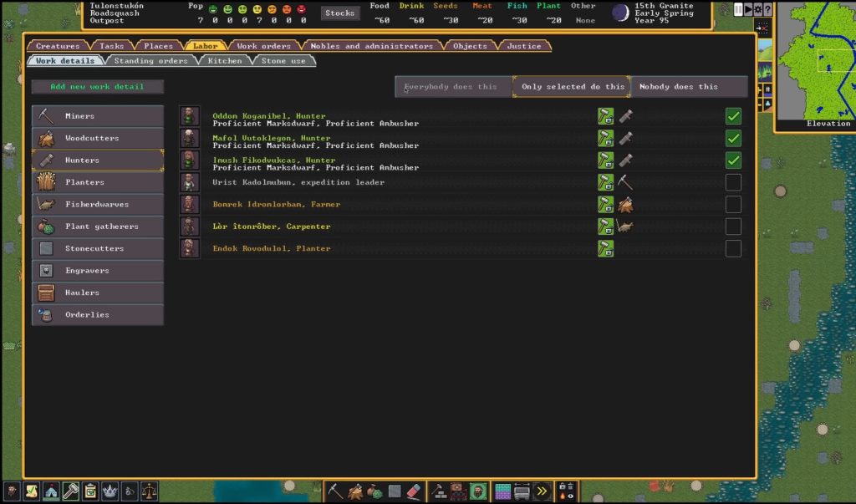Select the Plant gatherers work detail
This screenshot has width=856, height=504.
tap(98, 226)
